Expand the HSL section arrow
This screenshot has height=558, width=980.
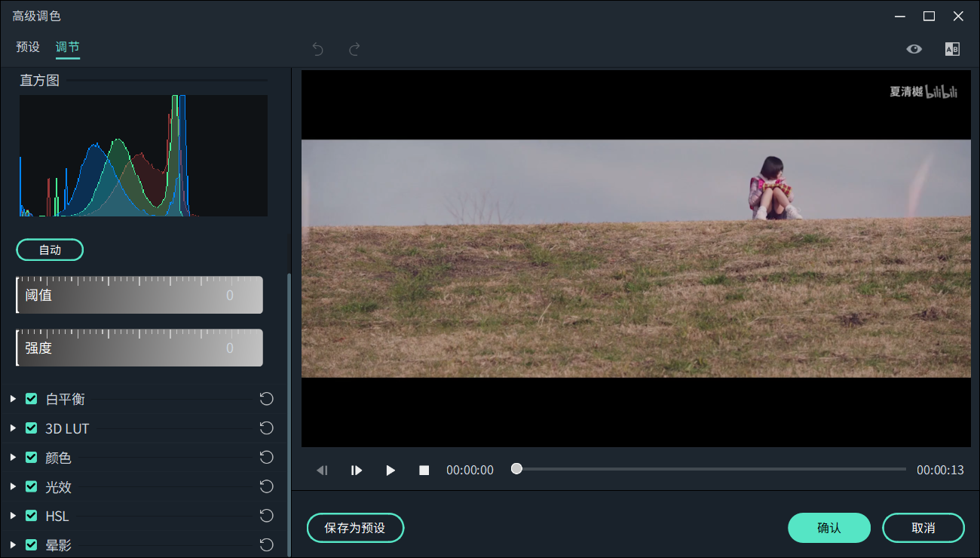(13, 516)
